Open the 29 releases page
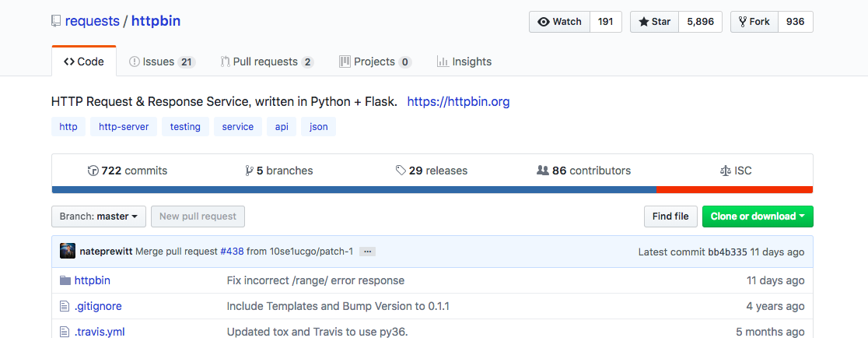This screenshot has height=338, width=868. 432,171
